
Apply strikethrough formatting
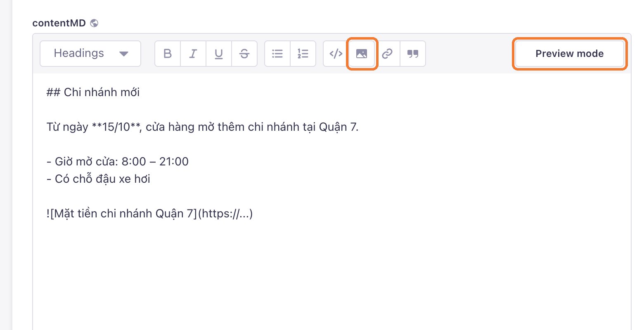(244, 54)
